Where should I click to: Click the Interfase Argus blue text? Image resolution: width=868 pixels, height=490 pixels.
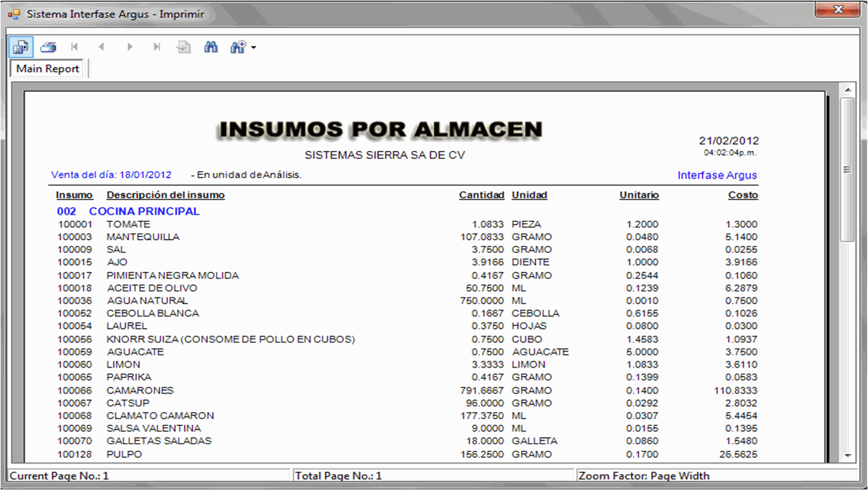click(x=717, y=176)
